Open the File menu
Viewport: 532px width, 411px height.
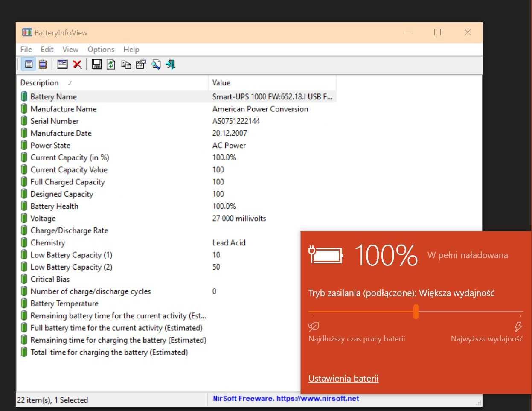26,50
